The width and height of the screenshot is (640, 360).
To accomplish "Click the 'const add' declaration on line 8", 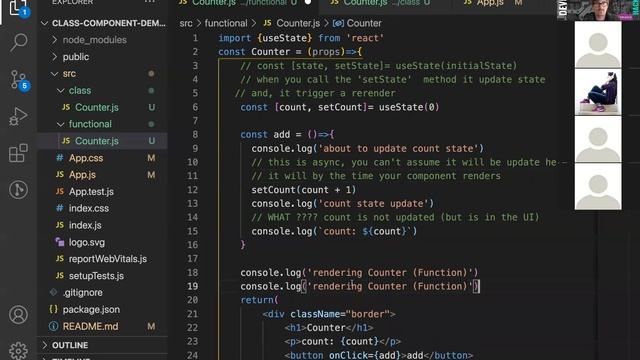I will click(x=265, y=135).
